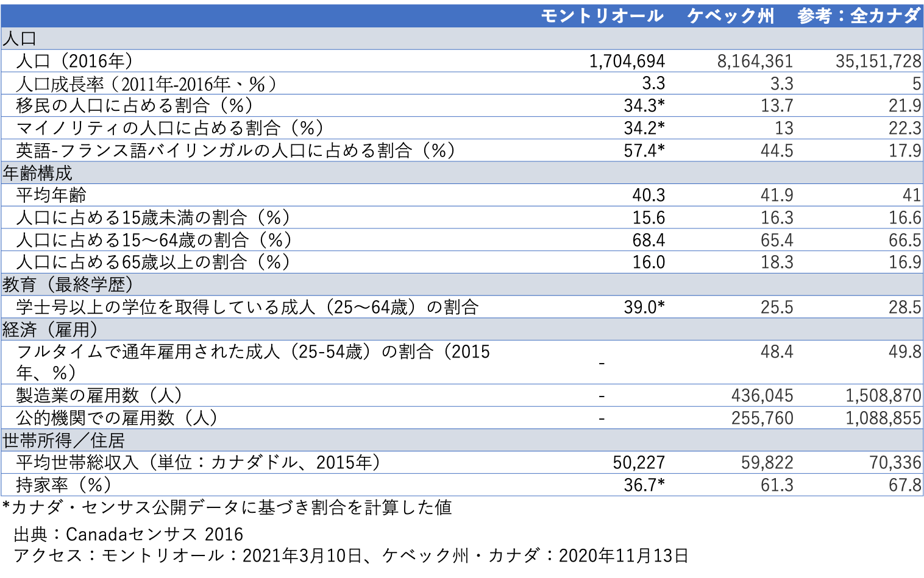This screenshot has width=924, height=578.
Task: Click the value 66.5
Action: pos(905,240)
